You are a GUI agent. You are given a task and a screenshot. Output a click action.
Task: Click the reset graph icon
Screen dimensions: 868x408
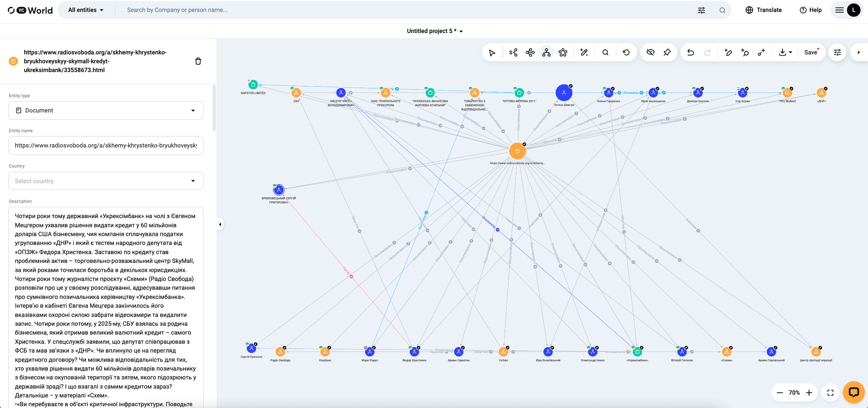pos(626,53)
